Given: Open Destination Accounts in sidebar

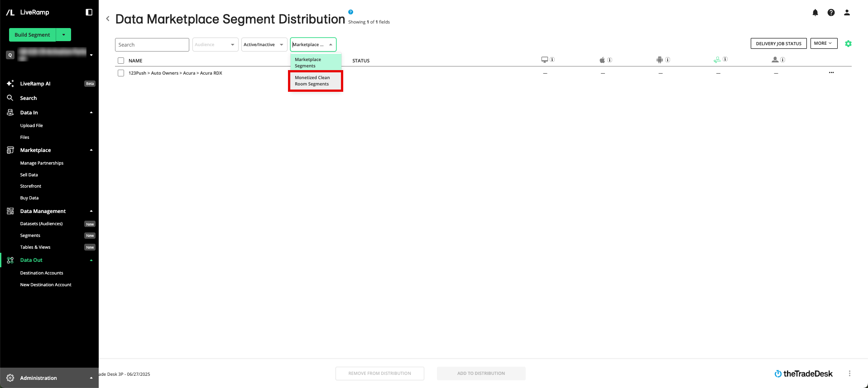Looking at the screenshot, I should (x=42, y=273).
